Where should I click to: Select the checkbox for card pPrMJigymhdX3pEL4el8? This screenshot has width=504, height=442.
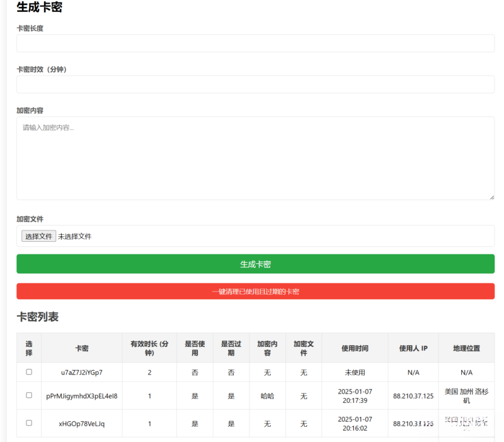pos(28,396)
